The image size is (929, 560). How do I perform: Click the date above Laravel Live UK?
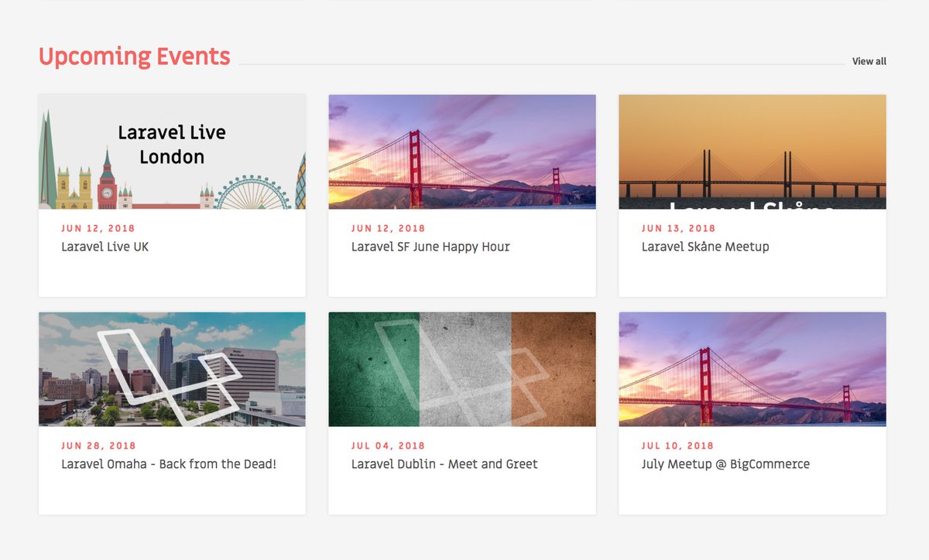pyautogui.click(x=98, y=228)
